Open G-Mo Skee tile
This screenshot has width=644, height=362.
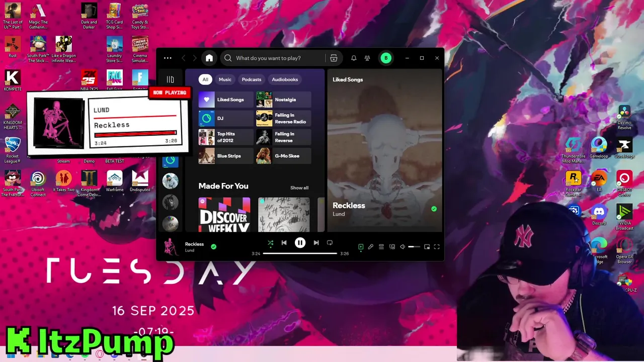(284, 156)
